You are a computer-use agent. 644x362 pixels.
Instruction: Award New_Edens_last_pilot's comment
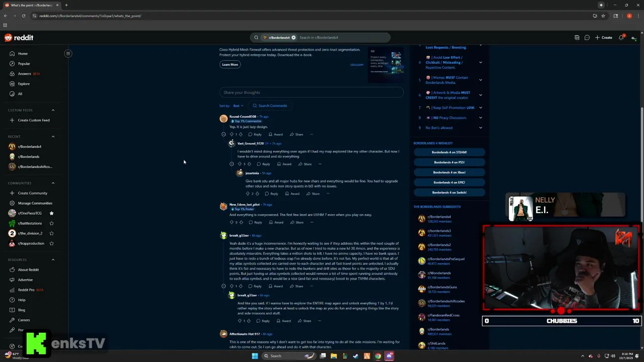coord(276,222)
